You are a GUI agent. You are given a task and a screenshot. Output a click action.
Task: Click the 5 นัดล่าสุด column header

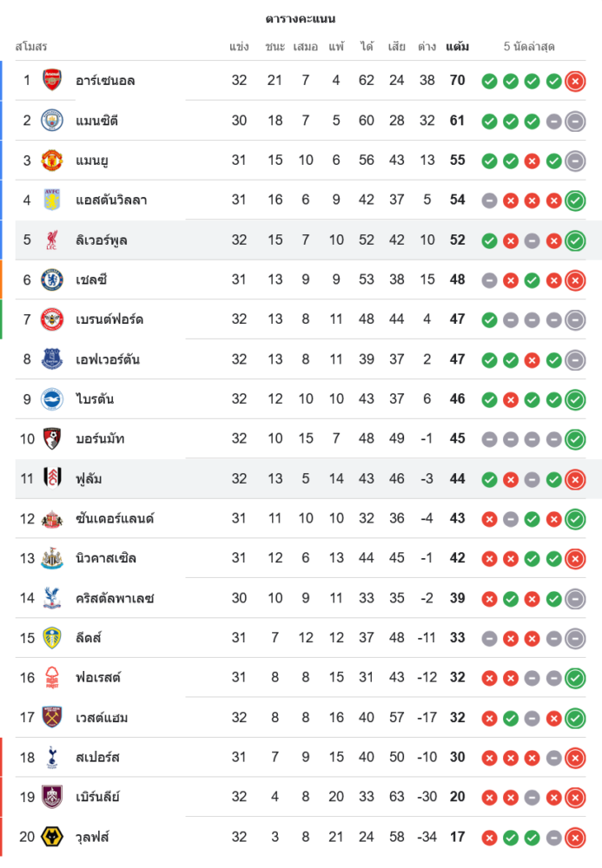click(529, 46)
